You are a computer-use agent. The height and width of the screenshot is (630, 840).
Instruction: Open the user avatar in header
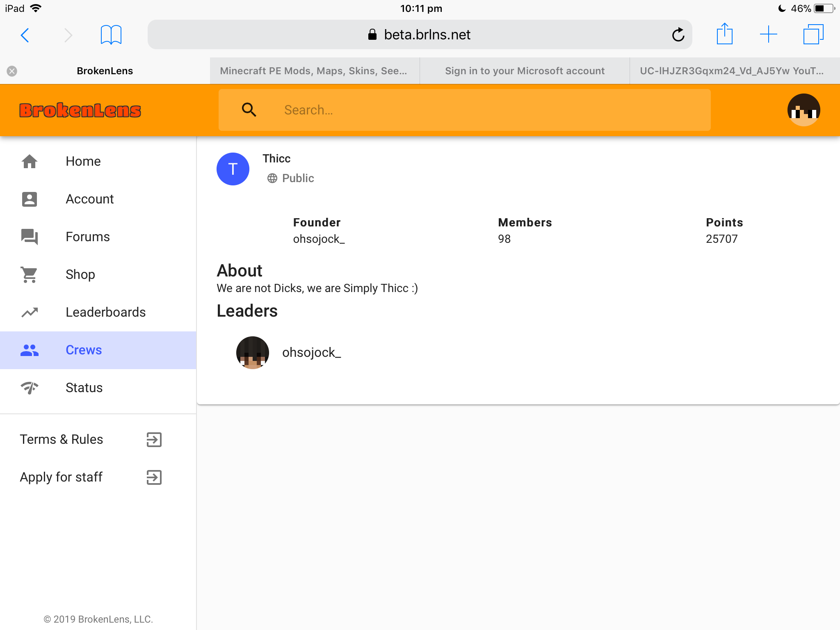point(803,110)
